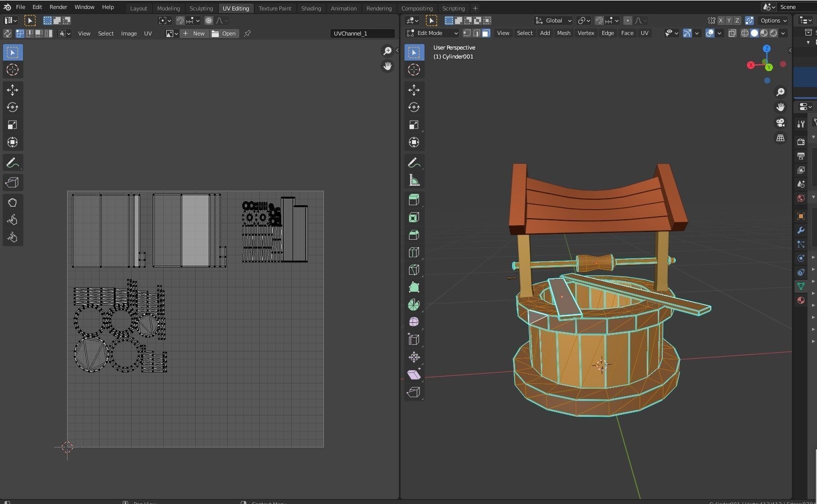This screenshot has width=817, height=504.
Task: Select the Cursor tool in UV editor
Action: click(13, 70)
